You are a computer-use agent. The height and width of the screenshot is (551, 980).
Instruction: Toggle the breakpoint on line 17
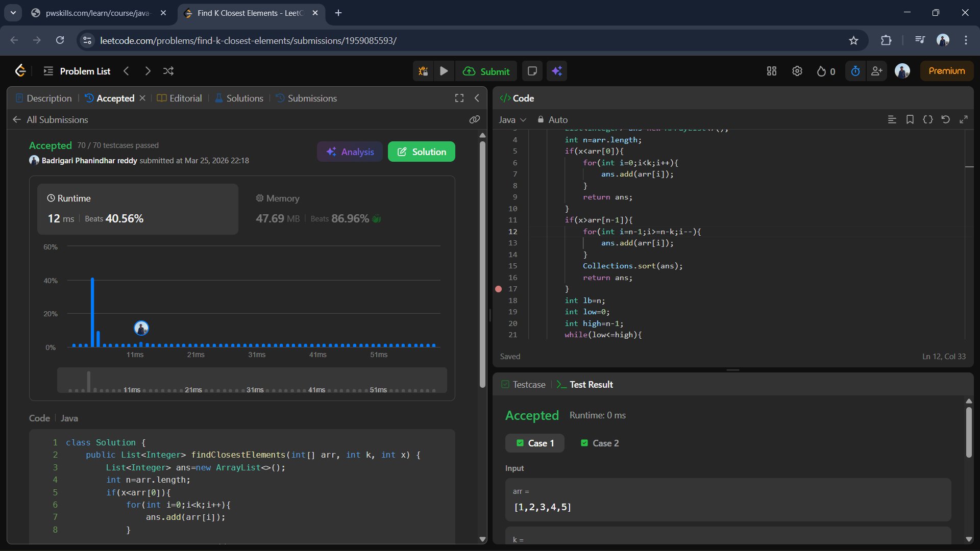(499, 289)
